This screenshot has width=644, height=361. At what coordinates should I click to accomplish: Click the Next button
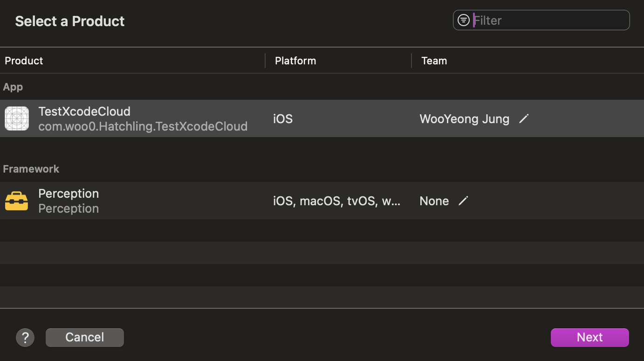[590, 337]
